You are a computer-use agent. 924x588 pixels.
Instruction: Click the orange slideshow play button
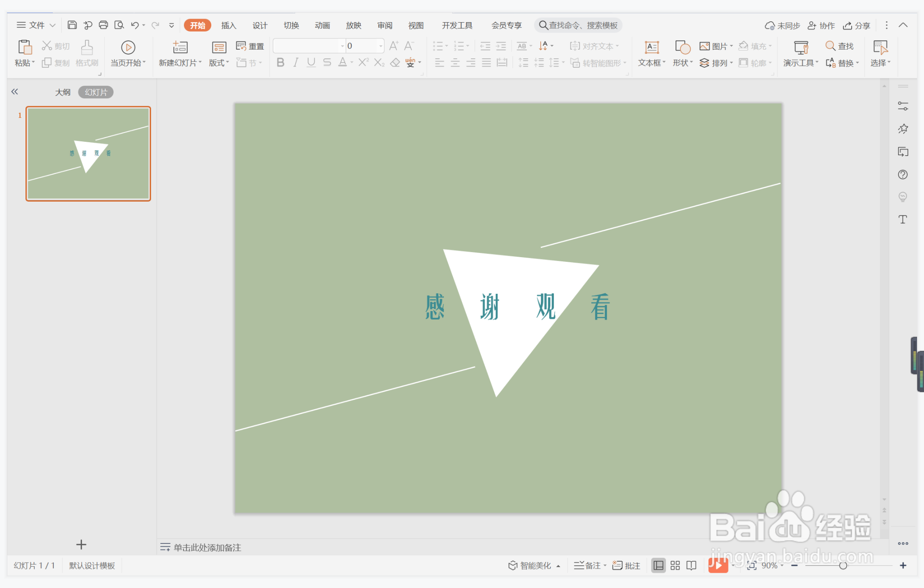[717, 565]
